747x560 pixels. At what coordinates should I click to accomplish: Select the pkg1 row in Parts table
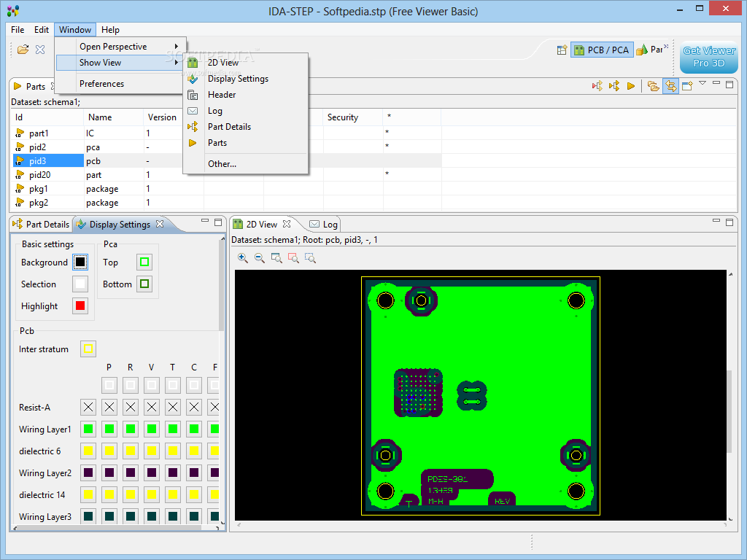point(227,188)
